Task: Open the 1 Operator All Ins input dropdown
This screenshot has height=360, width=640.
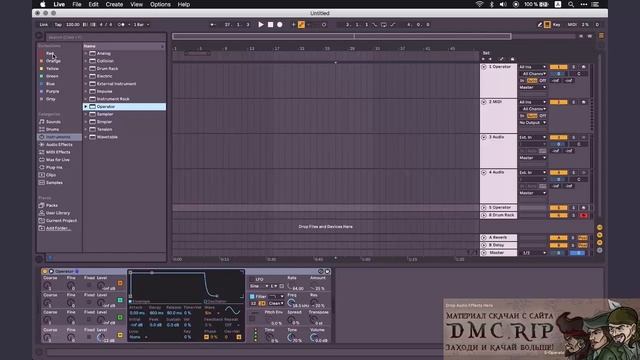Action: [x=532, y=67]
